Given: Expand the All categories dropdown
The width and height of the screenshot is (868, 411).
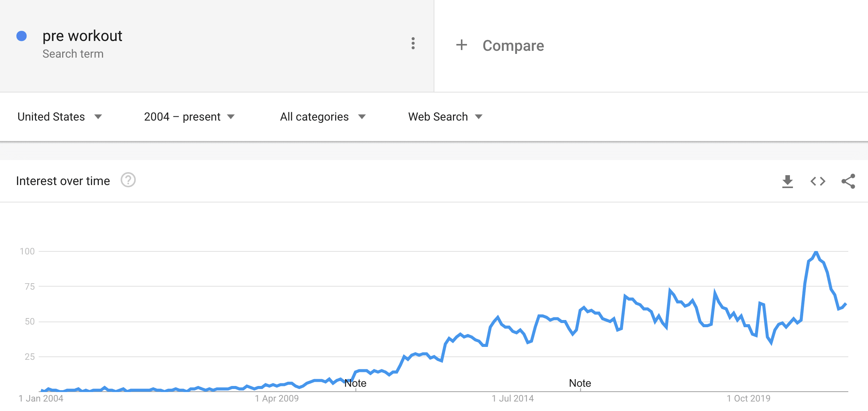Looking at the screenshot, I should 323,117.
